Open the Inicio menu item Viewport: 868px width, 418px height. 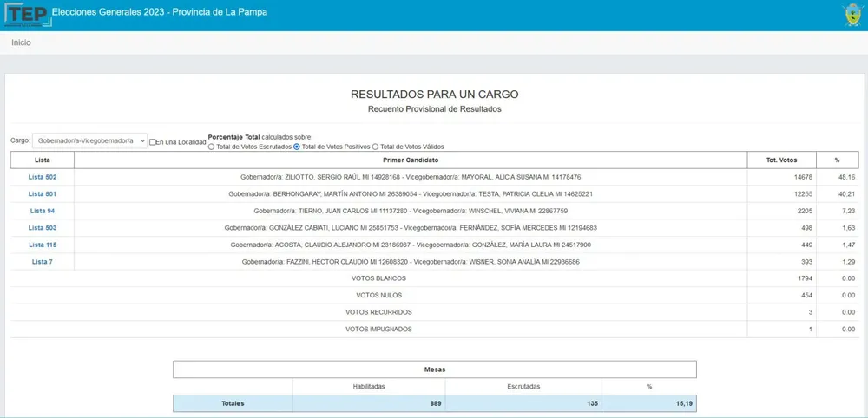click(21, 42)
